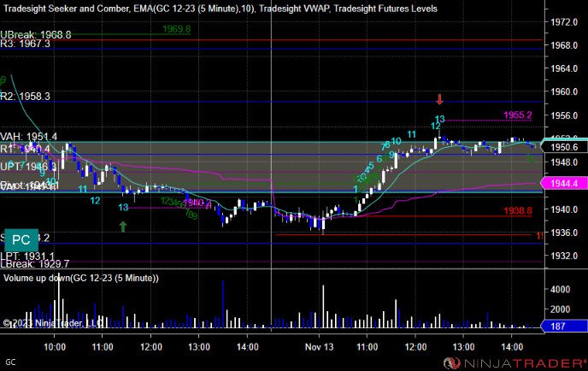Click the R3: 1967.3 level label
Image resolution: width=588 pixels, height=371 pixels.
(x=25, y=44)
